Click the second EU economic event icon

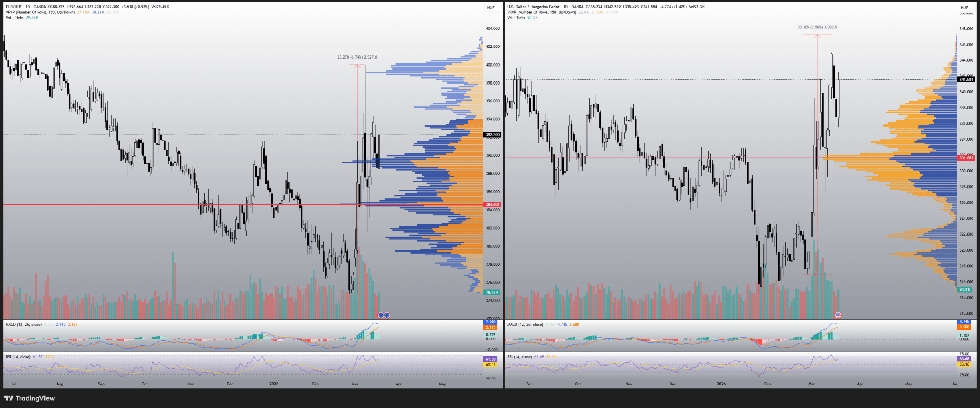click(x=387, y=315)
